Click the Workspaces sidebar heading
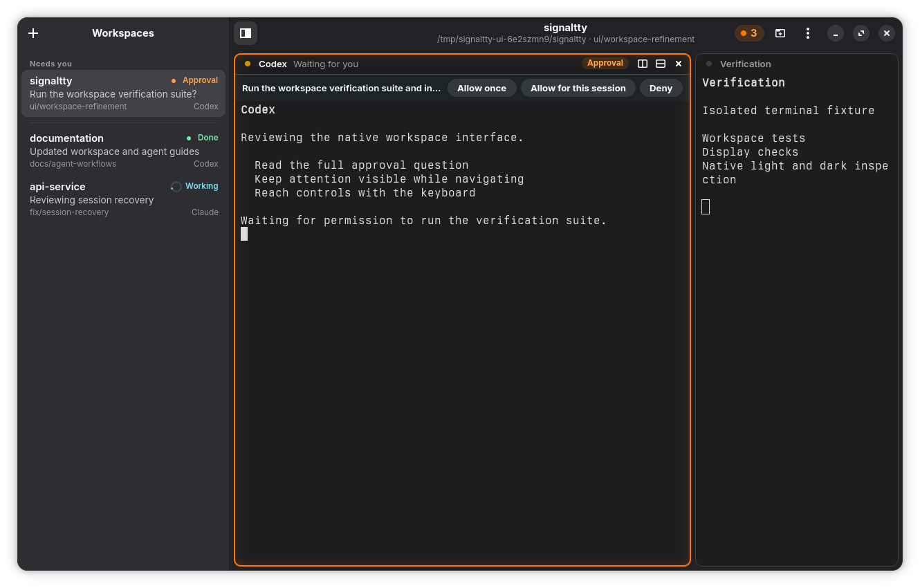This screenshot has width=920, height=588. (x=123, y=33)
